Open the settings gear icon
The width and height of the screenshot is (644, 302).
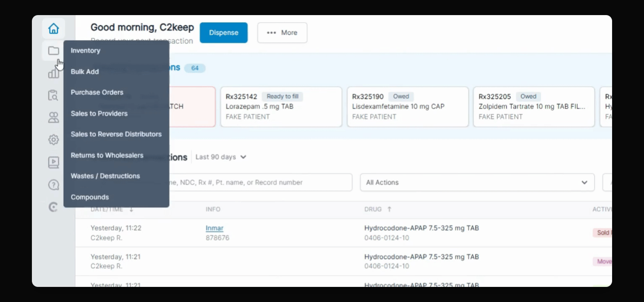point(53,140)
